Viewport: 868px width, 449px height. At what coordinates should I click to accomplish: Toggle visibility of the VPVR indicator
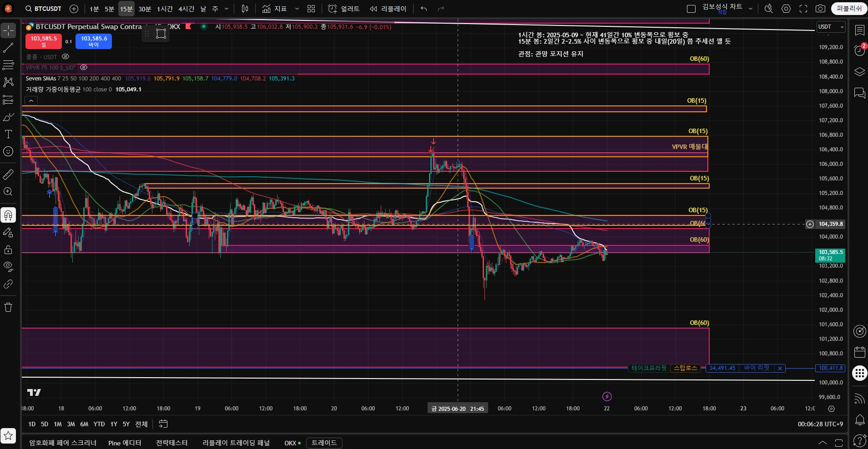point(84,67)
